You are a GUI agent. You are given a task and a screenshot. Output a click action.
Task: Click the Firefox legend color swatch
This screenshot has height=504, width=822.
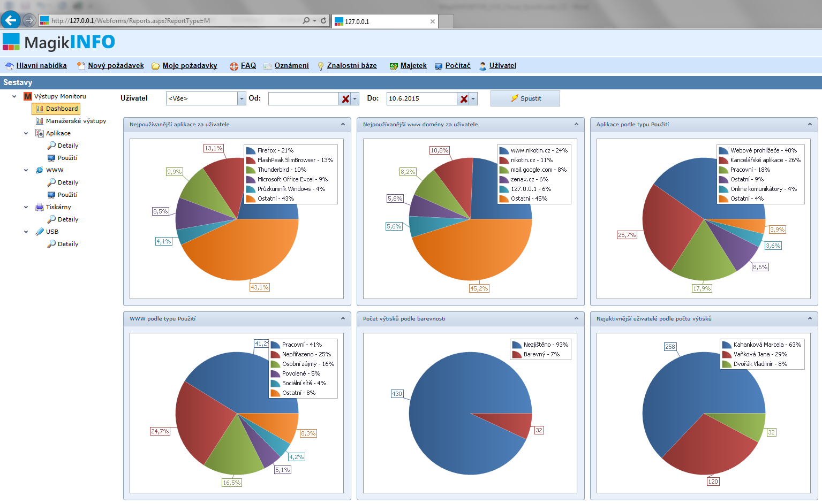tap(251, 151)
